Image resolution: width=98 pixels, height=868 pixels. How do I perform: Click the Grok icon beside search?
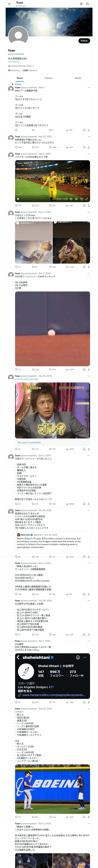pyautogui.click(x=81, y=4)
